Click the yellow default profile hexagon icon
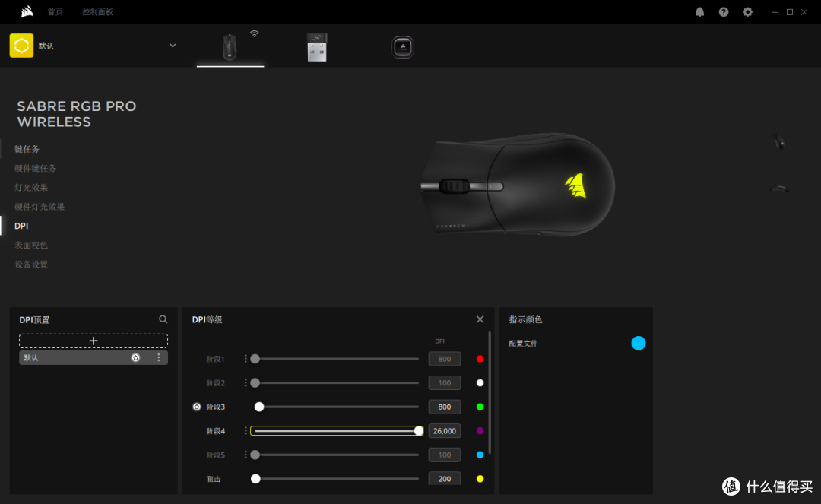Viewport: 821px width, 504px height. [x=21, y=46]
